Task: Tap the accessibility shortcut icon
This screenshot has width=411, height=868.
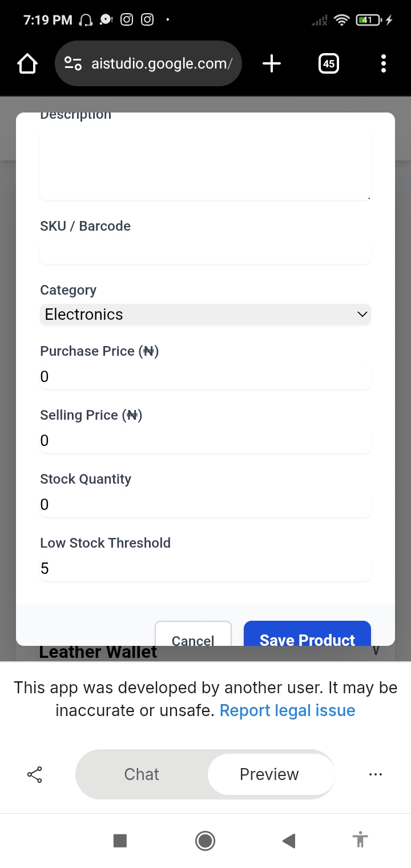Action: pyautogui.click(x=360, y=840)
